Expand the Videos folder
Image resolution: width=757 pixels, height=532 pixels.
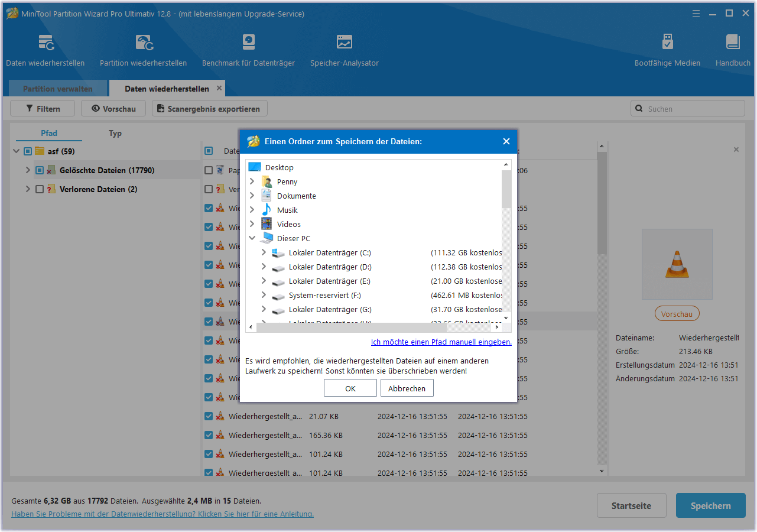(252, 224)
